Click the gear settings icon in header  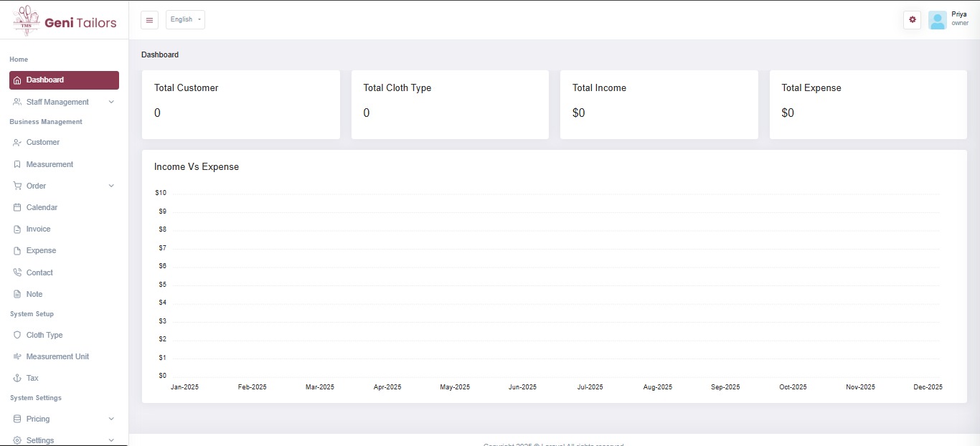pos(912,20)
